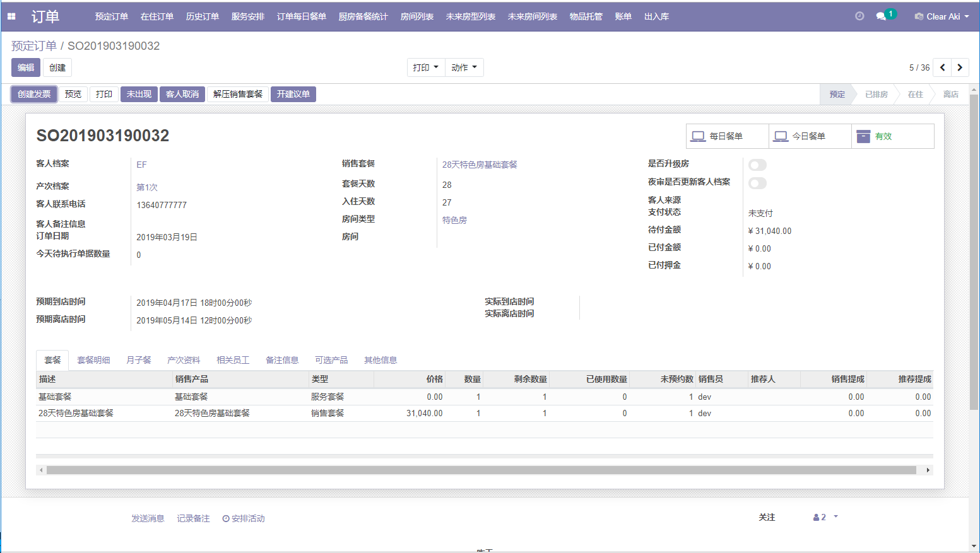
Task: Click the 客人取消 button
Action: click(182, 94)
